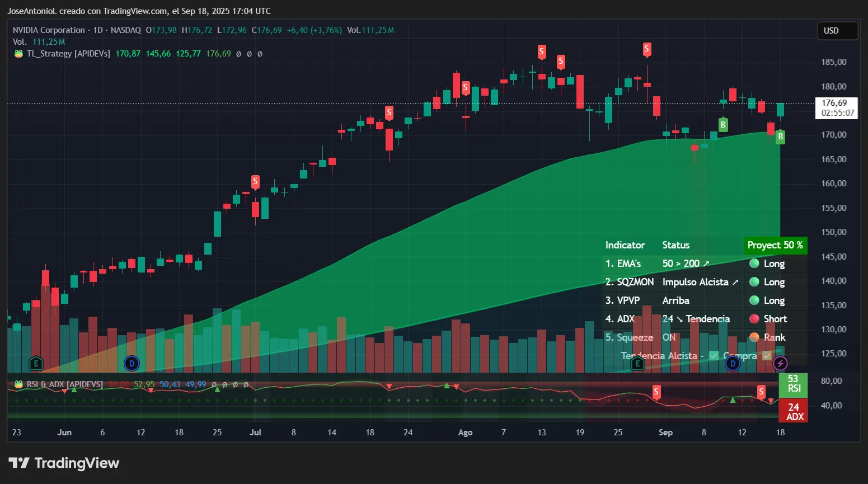Click the green 53 RSI value badge
868x484 pixels.
(793, 384)
